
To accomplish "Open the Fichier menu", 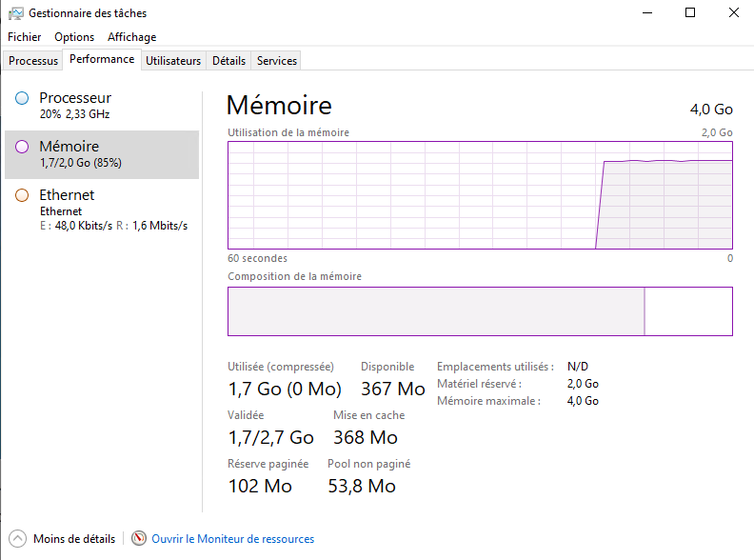I will click(x=24, y=37).
